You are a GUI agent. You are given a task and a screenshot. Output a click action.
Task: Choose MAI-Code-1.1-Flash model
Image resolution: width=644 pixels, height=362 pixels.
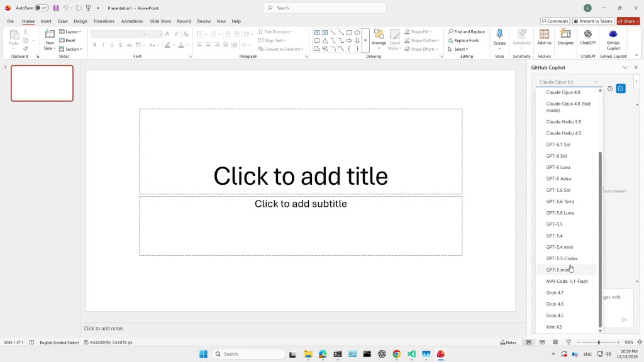tap(567, 281)
